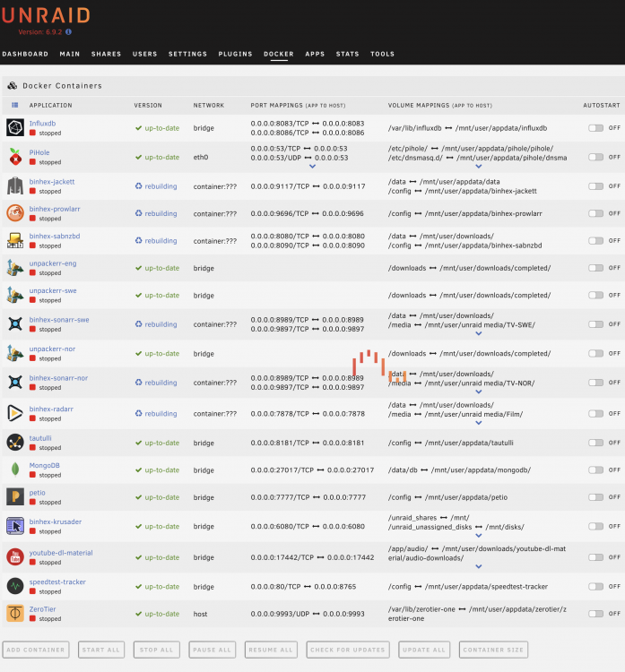Toggle autostart for MongoDB
This screenshot has height=672, width=625.
[x=595, y=470]
